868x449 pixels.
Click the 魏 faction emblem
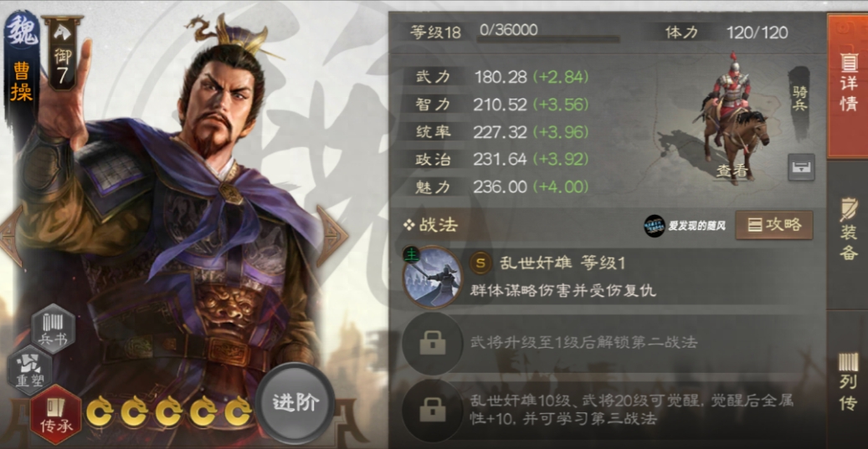coord(22,30)
